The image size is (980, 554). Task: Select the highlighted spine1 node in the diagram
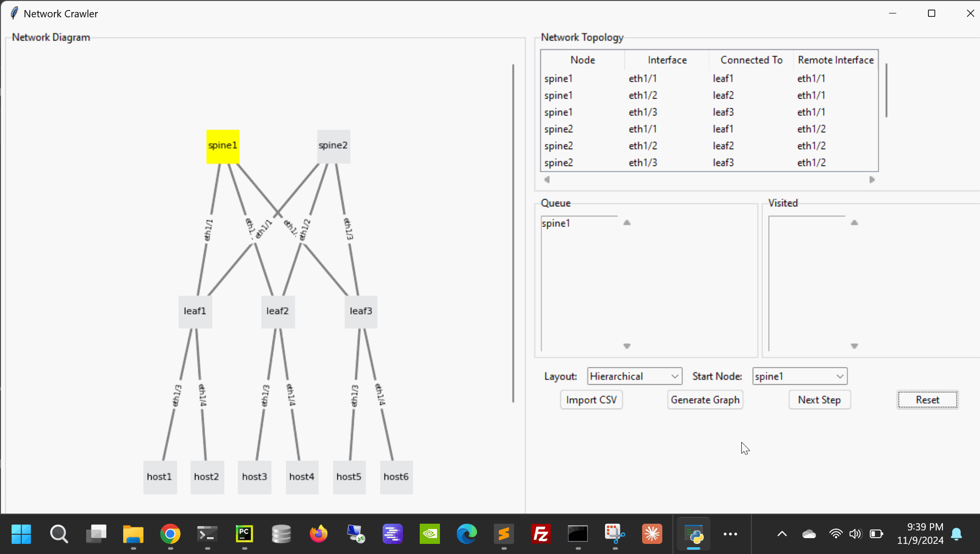[x=223, y=145]
